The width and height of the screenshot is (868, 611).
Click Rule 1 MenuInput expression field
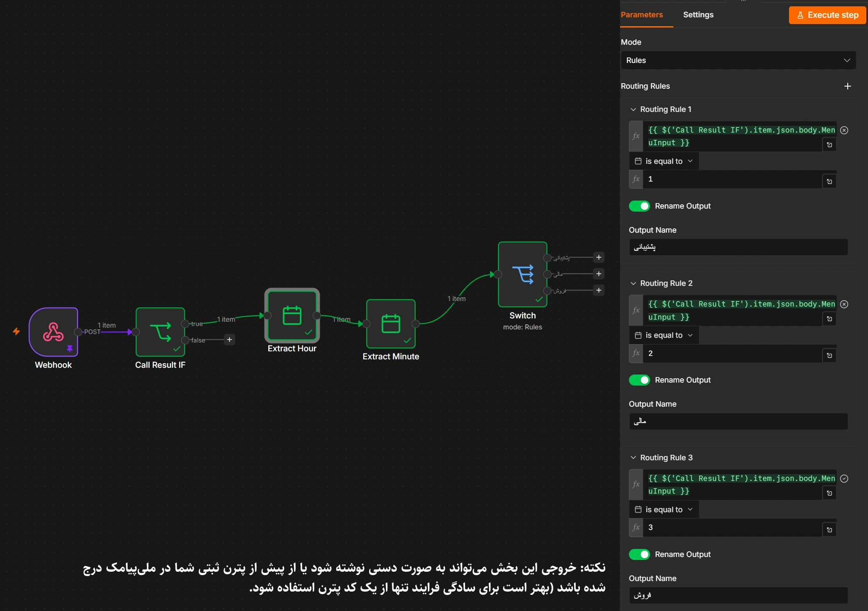(740, 136)
